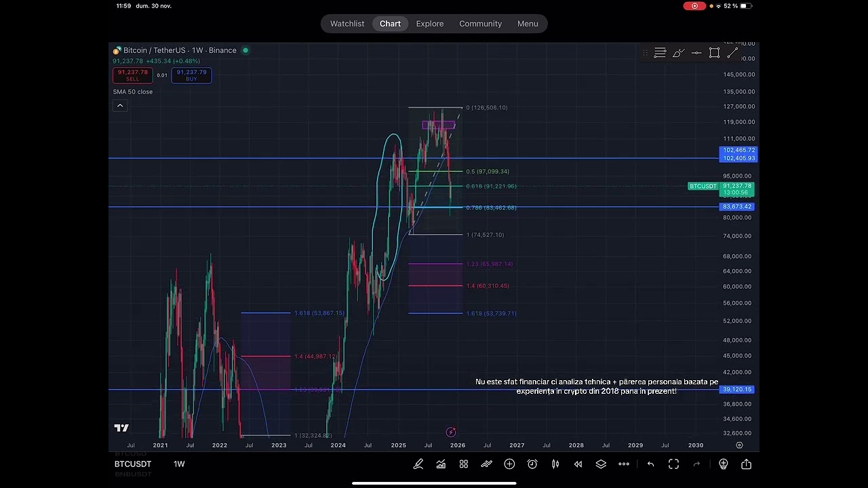Start bar replay with rewind icon
Image resolution: width=868 pixels, height=488 pixels.
click(x=578, y=464)
